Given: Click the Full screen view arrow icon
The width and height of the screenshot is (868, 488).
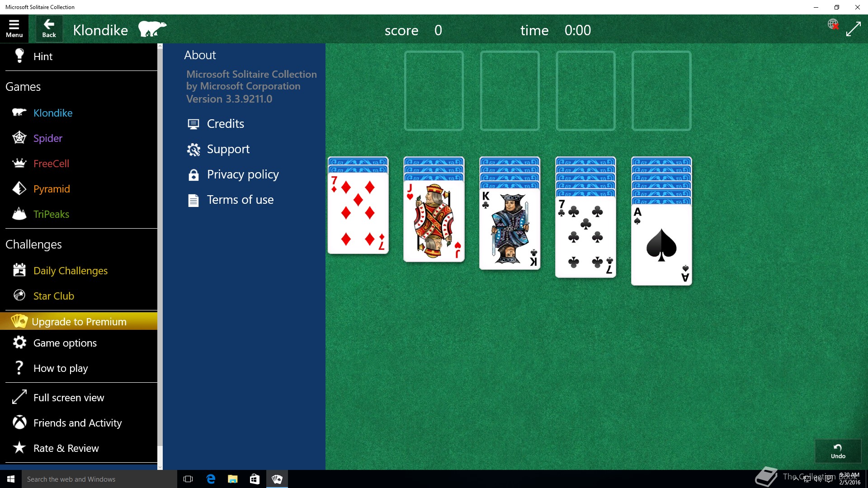Looking at the screenshot, I should [19, 397].
